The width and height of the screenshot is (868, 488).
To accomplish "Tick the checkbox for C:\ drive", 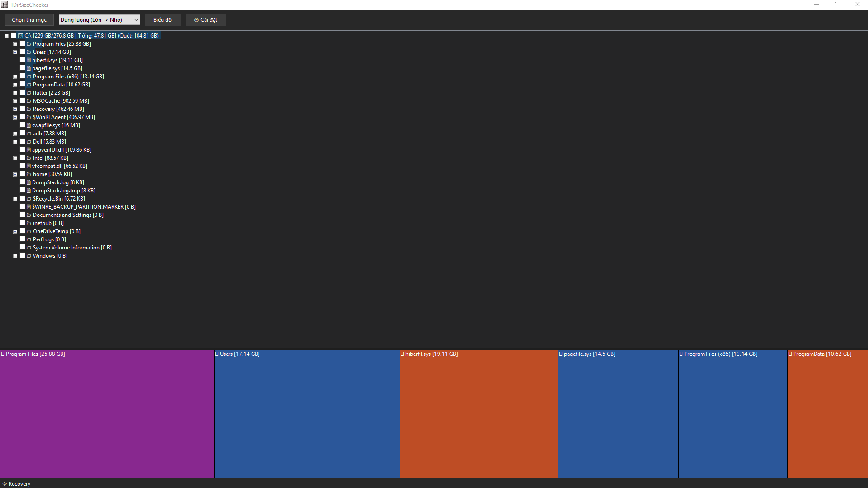I will [x=14, y=35].
